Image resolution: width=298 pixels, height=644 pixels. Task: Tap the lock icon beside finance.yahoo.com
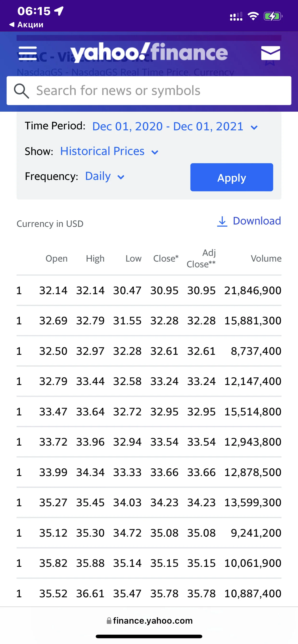click(x=109, y=621)
